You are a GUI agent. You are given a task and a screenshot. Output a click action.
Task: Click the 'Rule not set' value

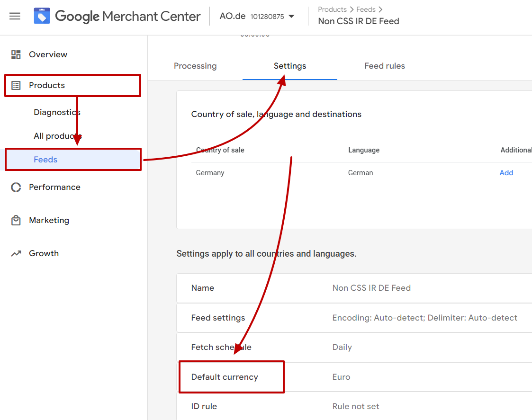[356, 406]
